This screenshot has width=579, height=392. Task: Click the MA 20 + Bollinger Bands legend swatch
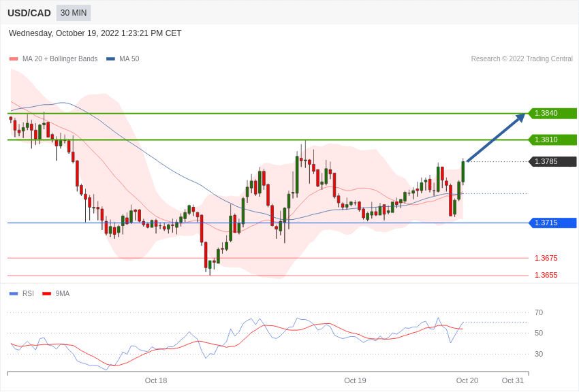[x=14, y=59]
